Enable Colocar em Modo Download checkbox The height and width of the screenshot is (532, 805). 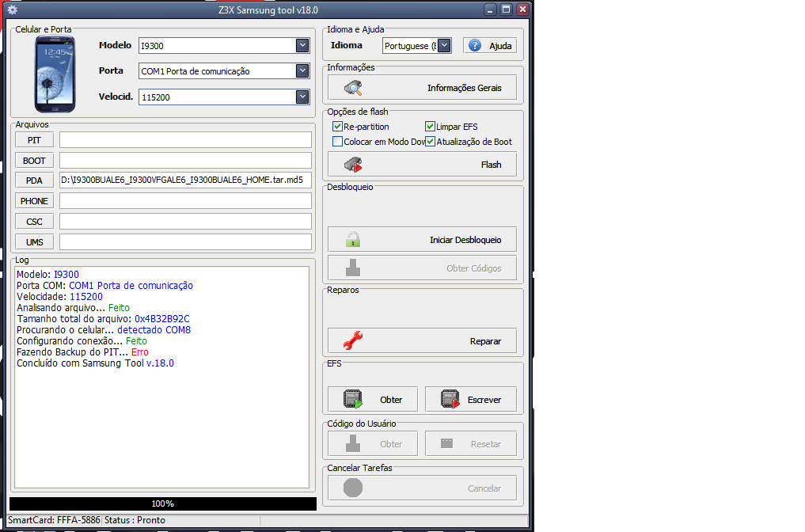(x=337, y=142)
